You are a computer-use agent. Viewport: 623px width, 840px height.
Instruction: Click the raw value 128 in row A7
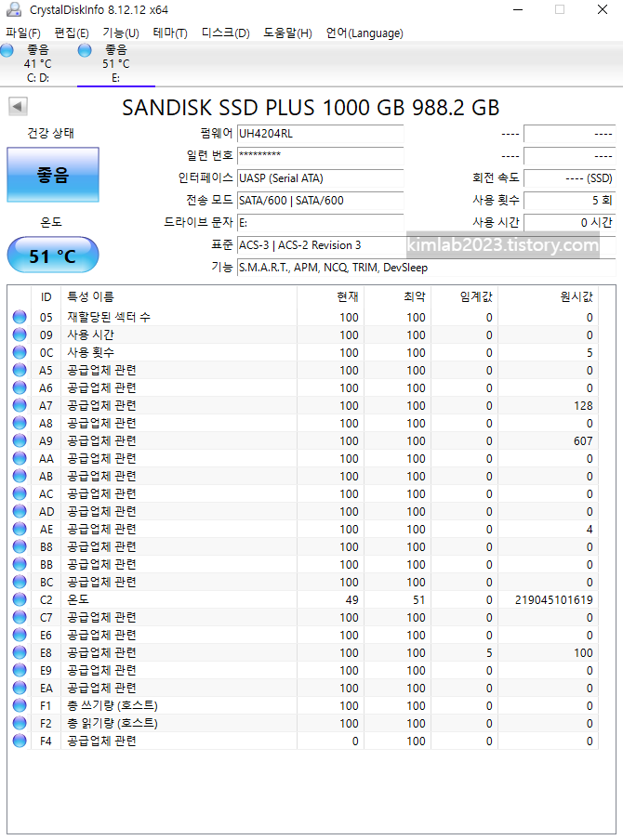pyautogui.click(x=583, y=405)
